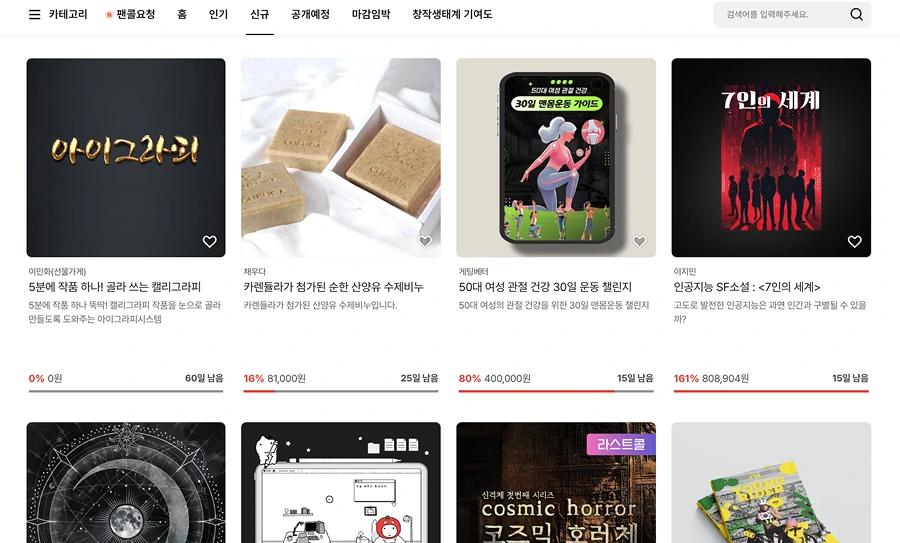Switch to the 인기 tab
900x543 pixels.
click(218, 14)
